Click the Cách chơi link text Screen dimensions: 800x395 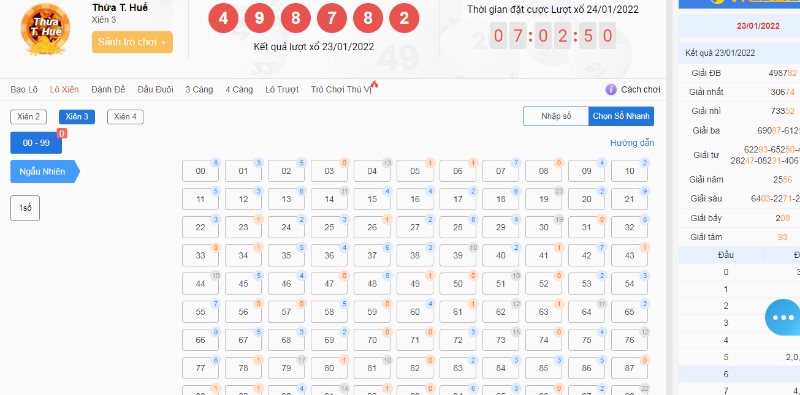click(640, 89)
